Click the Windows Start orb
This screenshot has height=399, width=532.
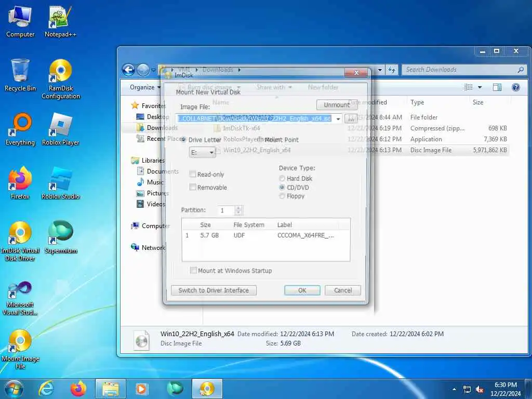pyautogui.click(x=14, y=389)
